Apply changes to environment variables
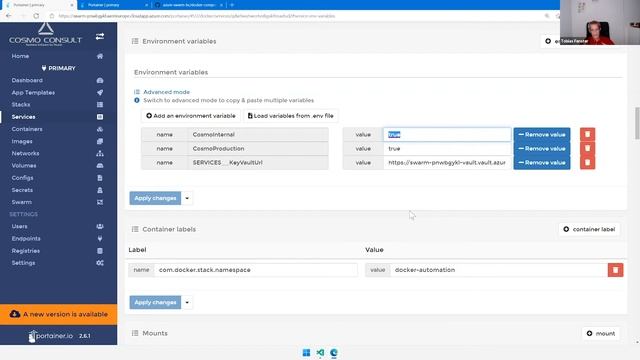Image resolution: width=640 pixels, height=360 pixels. point(155,198)
